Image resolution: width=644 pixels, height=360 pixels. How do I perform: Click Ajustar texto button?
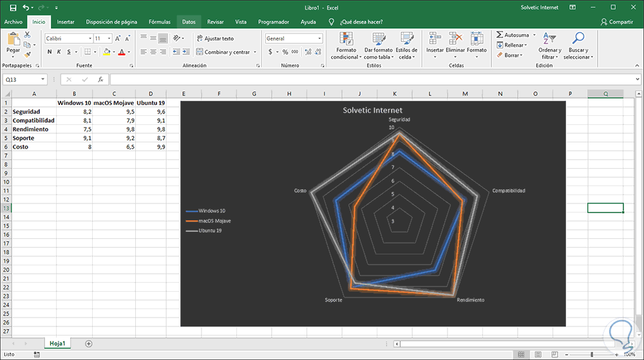point(215,38)
